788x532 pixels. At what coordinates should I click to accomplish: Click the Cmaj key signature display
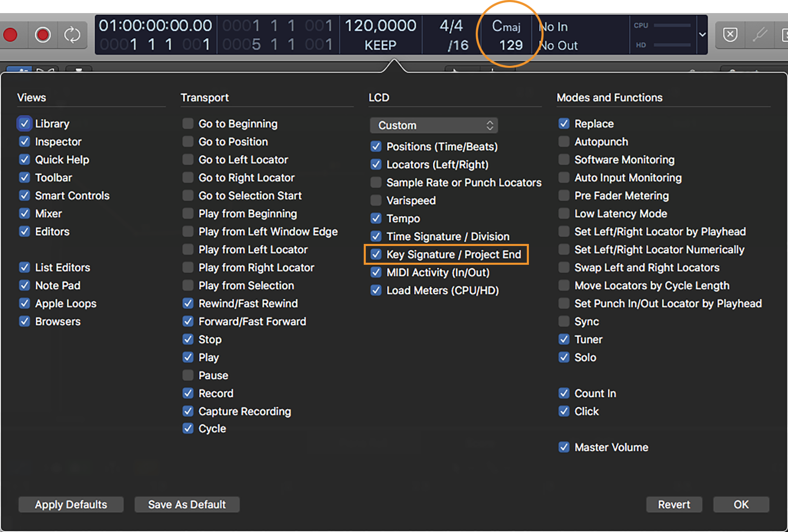pos(506,26)
